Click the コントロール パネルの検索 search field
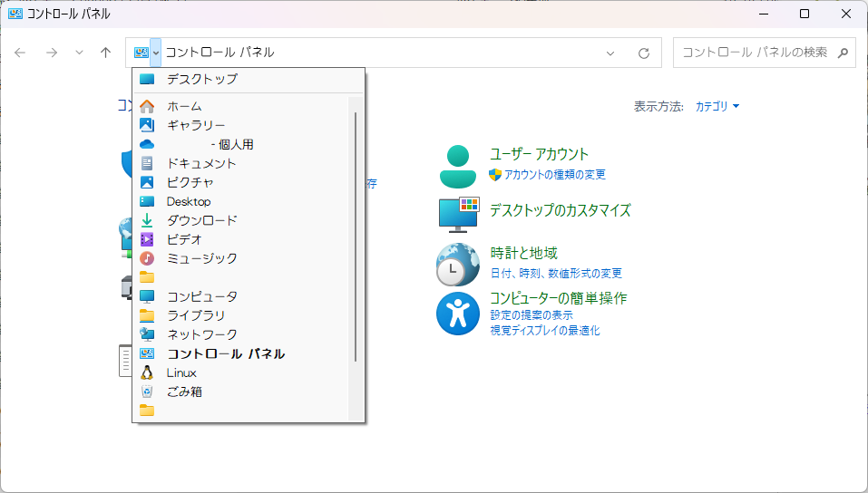 pos(755,53)
